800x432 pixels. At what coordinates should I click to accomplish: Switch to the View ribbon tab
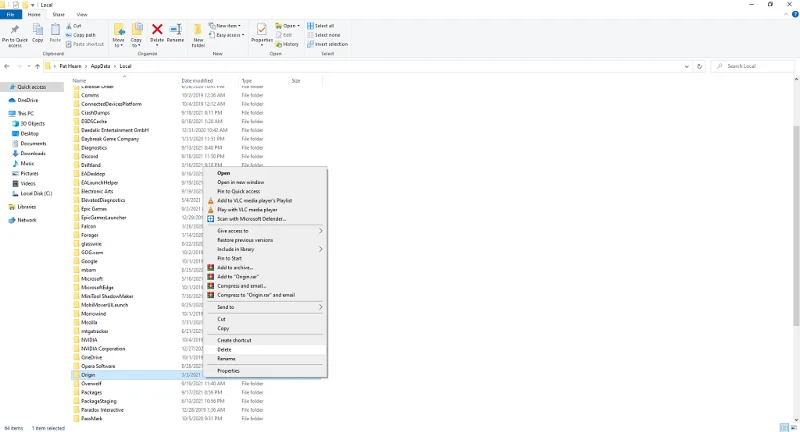82,14
